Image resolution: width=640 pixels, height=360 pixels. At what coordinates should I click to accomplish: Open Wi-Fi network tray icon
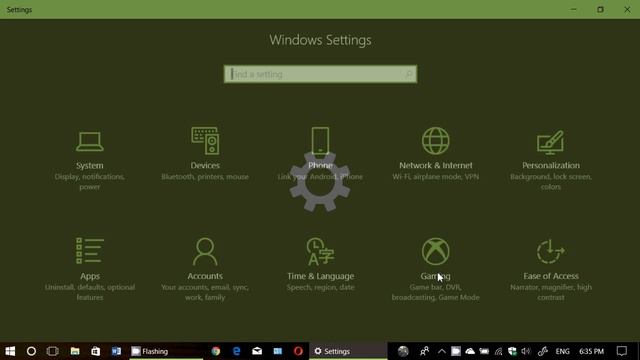click(498, 351)
